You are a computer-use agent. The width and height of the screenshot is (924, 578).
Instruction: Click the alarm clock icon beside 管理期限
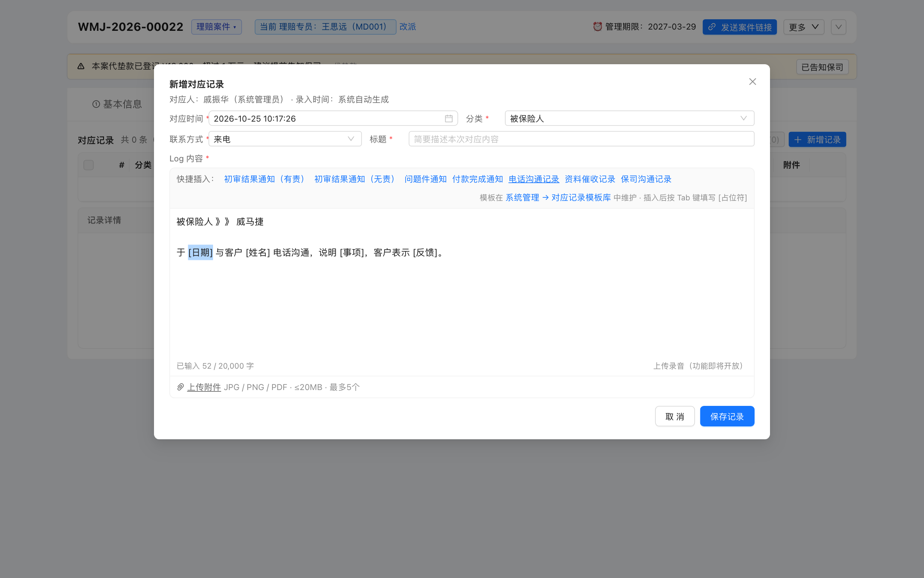coord(598,27)
